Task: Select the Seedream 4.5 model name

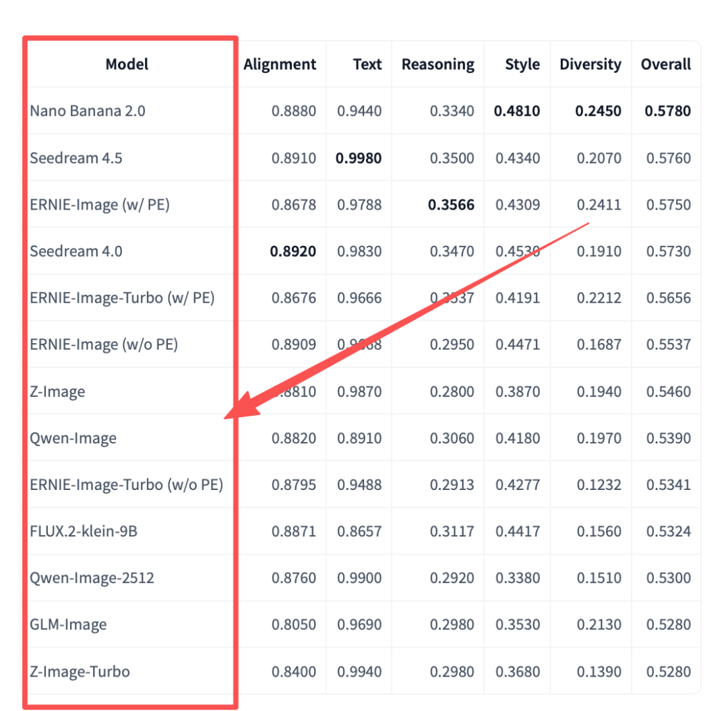Action: [75, 158]
